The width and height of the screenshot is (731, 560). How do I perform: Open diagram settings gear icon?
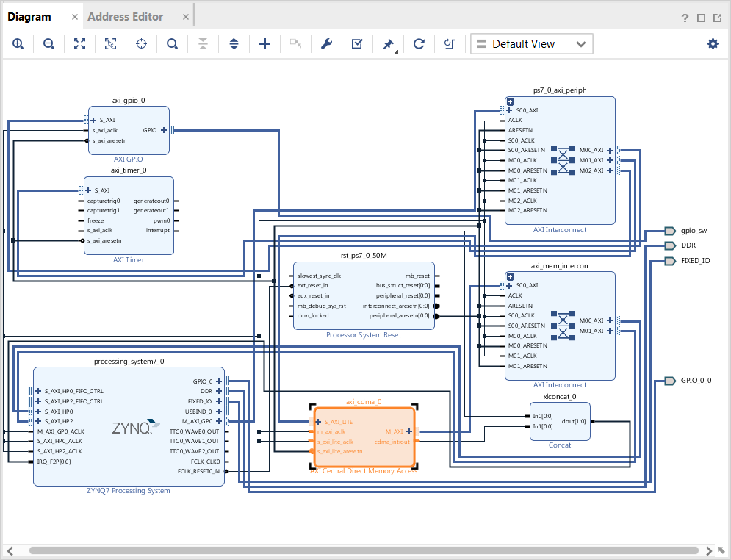(x=713, y=44)
